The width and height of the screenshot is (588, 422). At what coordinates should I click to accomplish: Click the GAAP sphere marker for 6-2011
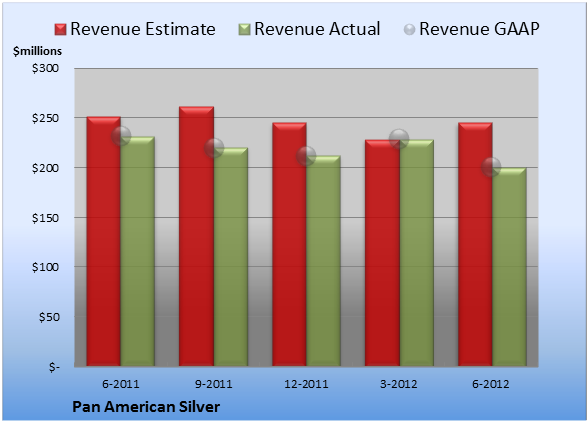(x=121, y=136)
